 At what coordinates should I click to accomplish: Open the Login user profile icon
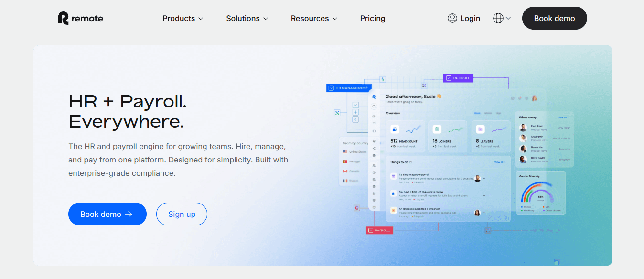452,18
